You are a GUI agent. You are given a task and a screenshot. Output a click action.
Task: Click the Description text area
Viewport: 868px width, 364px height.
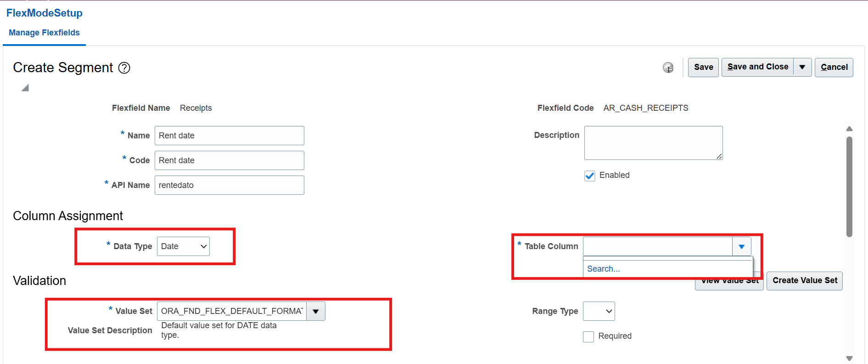[x=653, y=142]
